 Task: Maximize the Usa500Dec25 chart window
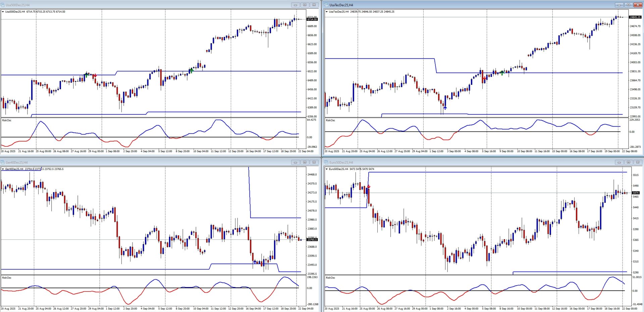(x=305, y=5)
